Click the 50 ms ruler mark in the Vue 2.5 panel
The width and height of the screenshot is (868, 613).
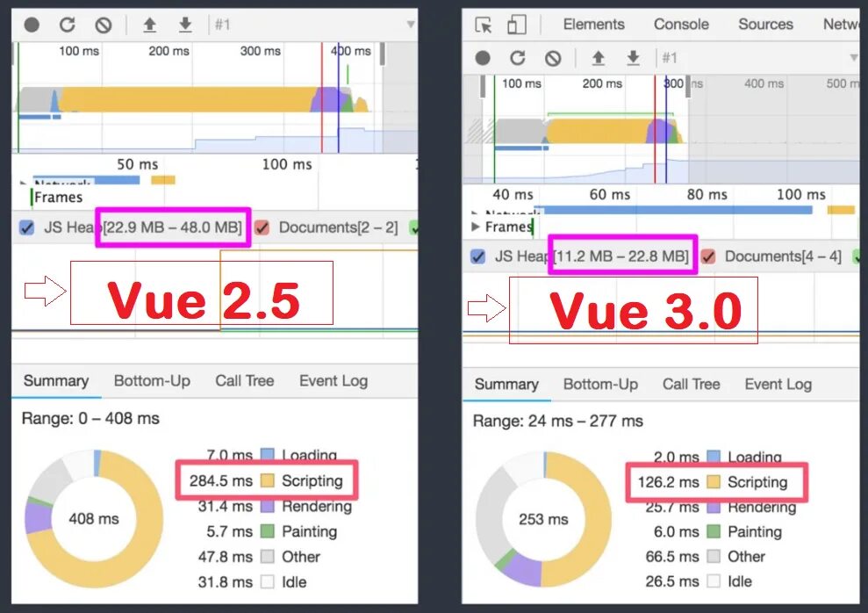[137, 164]
